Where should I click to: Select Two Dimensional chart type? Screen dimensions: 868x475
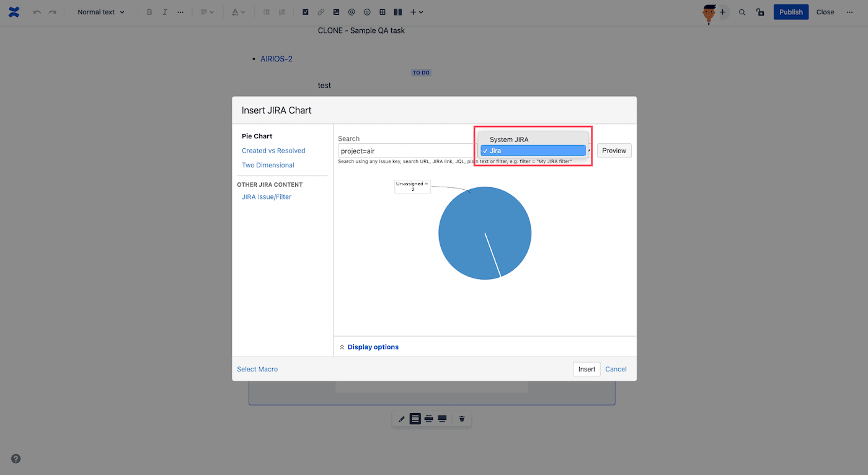(267, 165)
